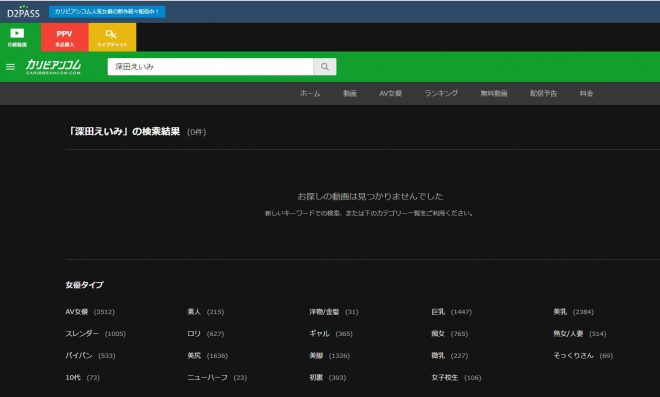This screenshot has width=660, height=397.
Task: Open the hamburger menu icon
Action: pos(11,67)
